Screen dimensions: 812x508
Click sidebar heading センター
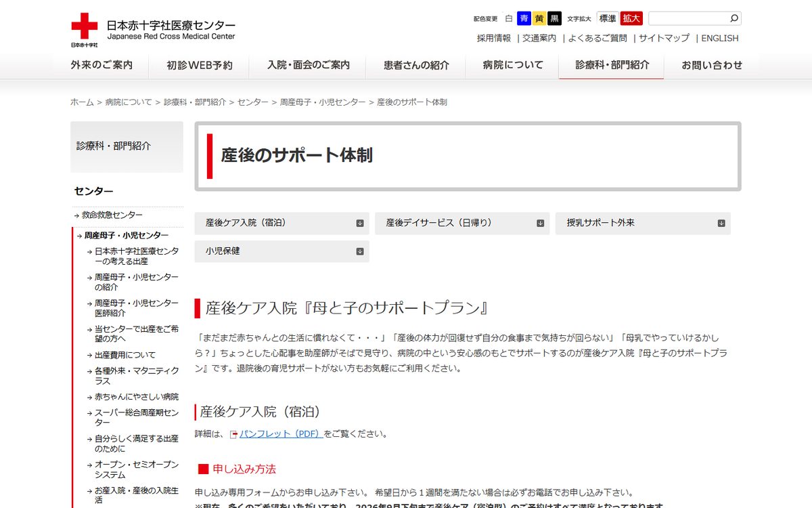pyautogui.click(x=94, y=192)
